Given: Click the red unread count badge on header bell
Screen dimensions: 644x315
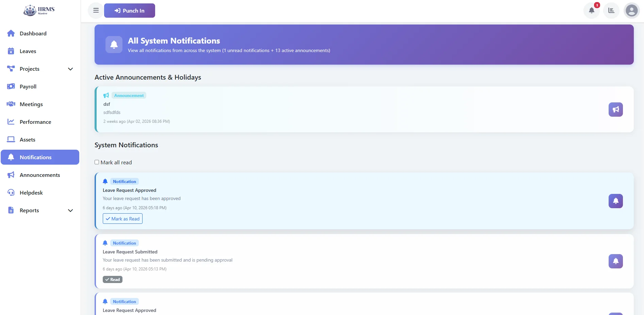Looking at the screenshot, I should [597, 5].
